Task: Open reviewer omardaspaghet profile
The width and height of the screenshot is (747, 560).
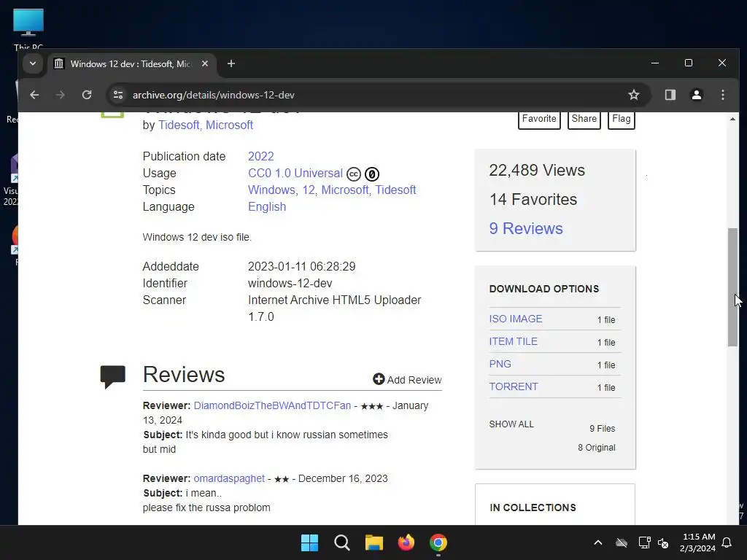Action: pyautogui.click(x=228, y=478)
